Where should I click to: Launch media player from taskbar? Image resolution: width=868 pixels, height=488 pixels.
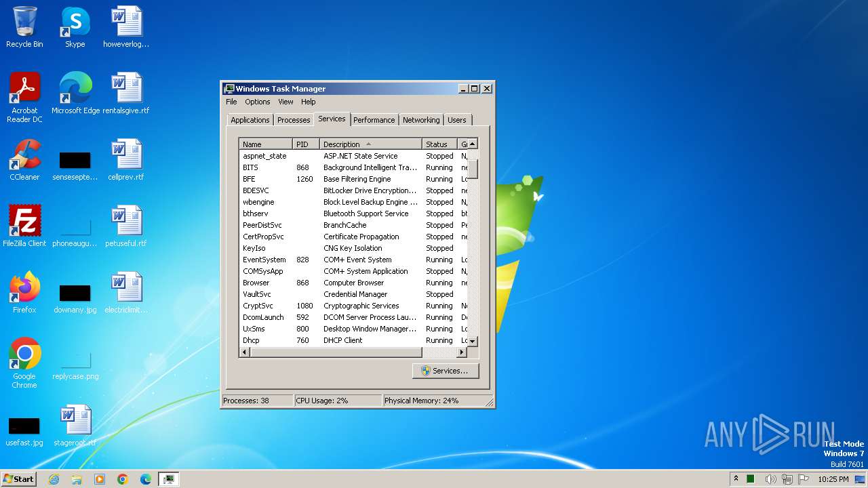point(100,479)
